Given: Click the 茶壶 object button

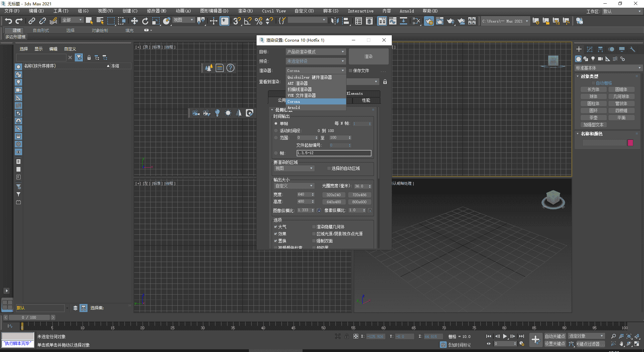Looking at the screenshot, I should tap(593, 118).
